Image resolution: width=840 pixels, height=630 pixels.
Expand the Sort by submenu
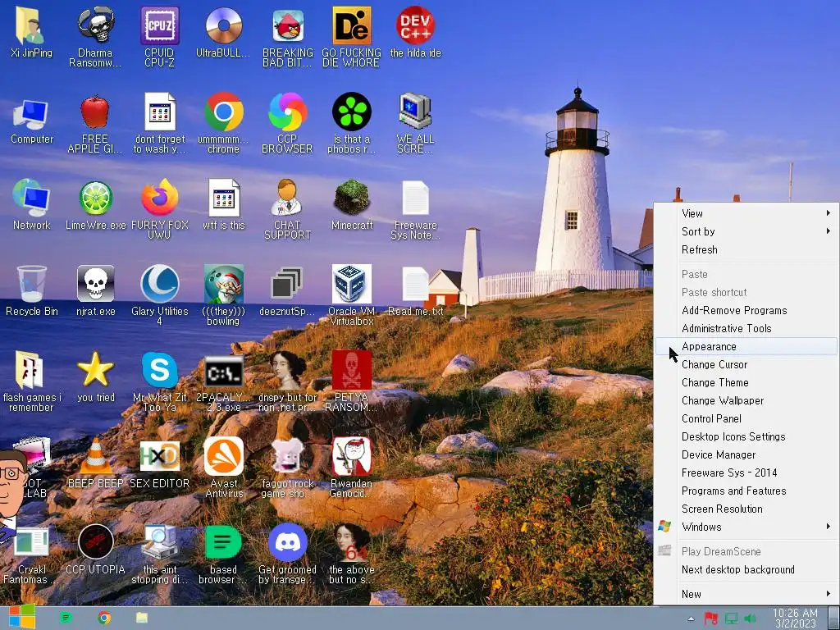pos(746,231)
